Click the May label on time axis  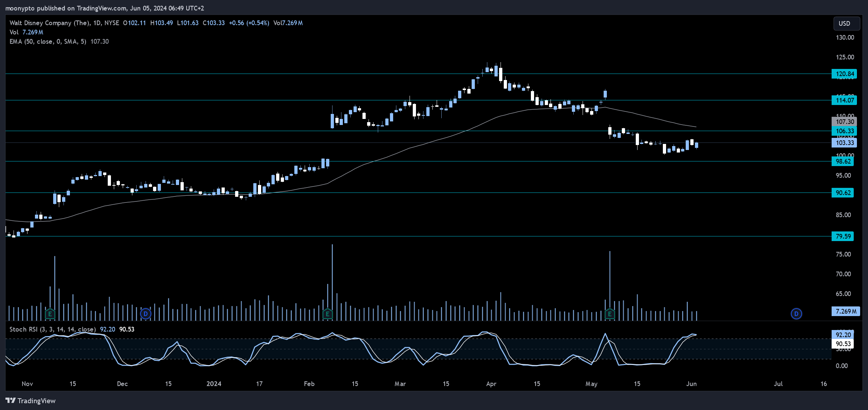click(x=591, y=384)
